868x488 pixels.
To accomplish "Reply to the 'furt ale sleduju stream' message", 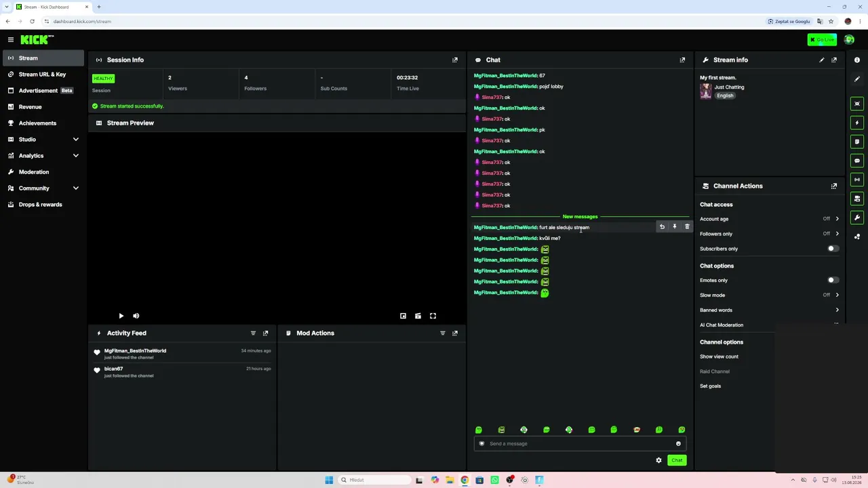I will click(x=662, y=227).
